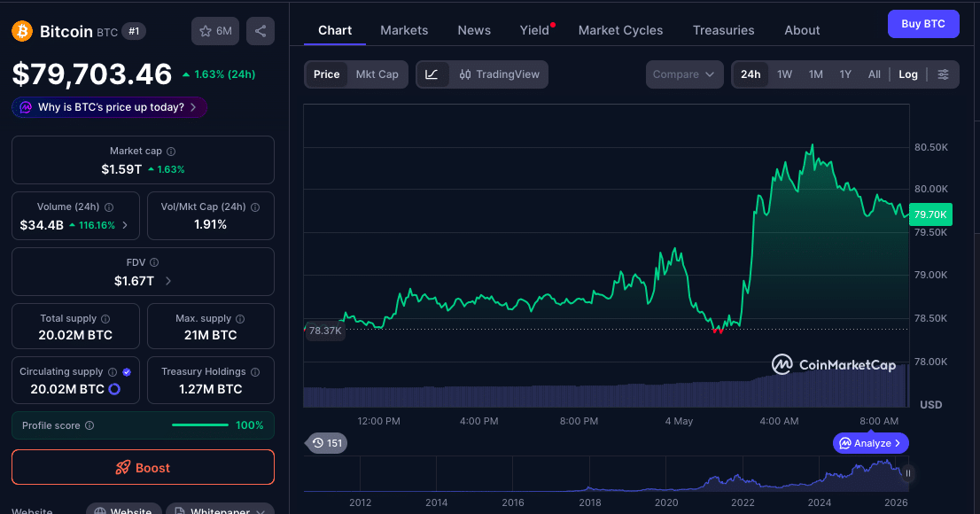Click the Profile score info icon
Screen dimensions: 980x514
click(89, 426)
